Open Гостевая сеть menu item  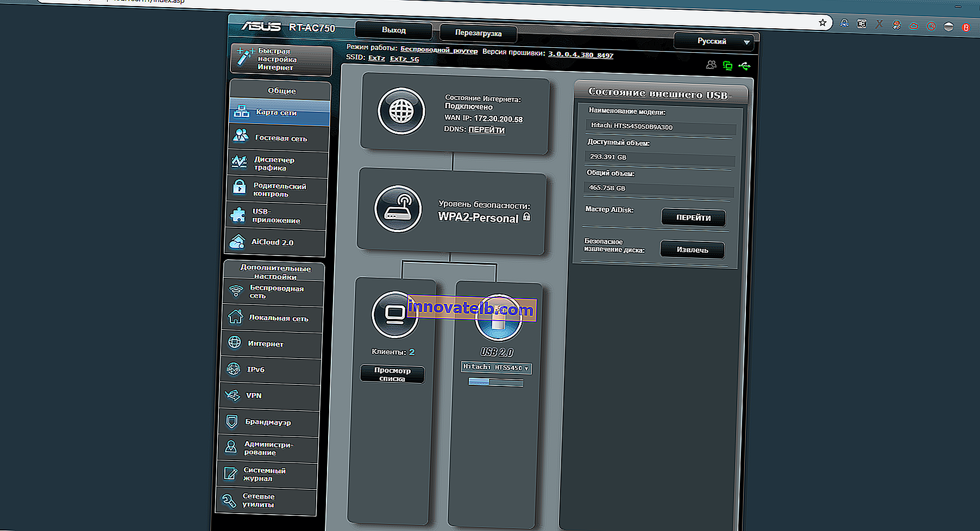click(279, 138)
